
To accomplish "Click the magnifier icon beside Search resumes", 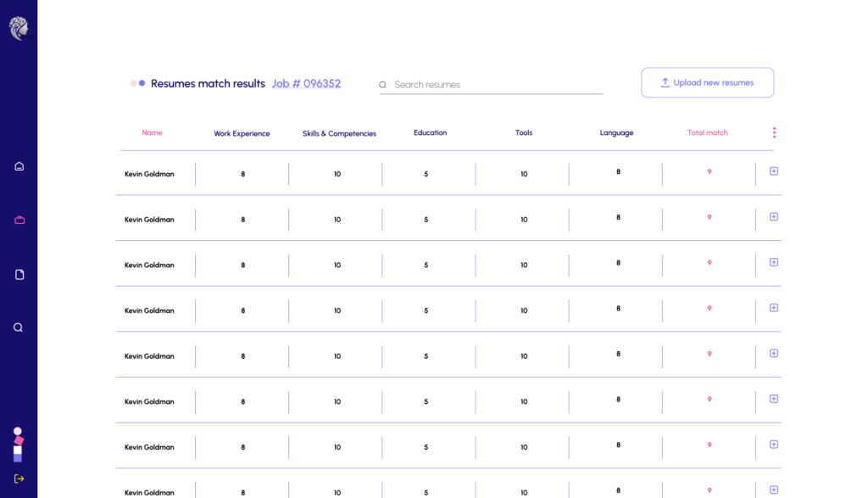I will [x=382, y=85].
